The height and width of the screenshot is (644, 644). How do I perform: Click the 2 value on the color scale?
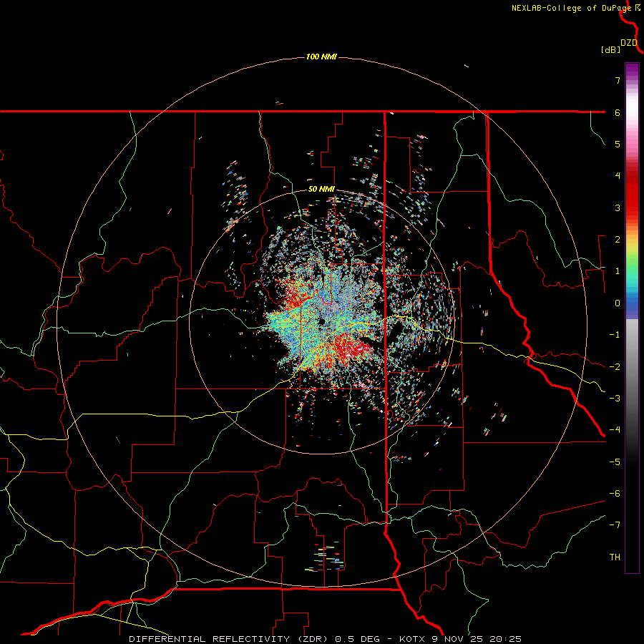(x=618, y=240)
